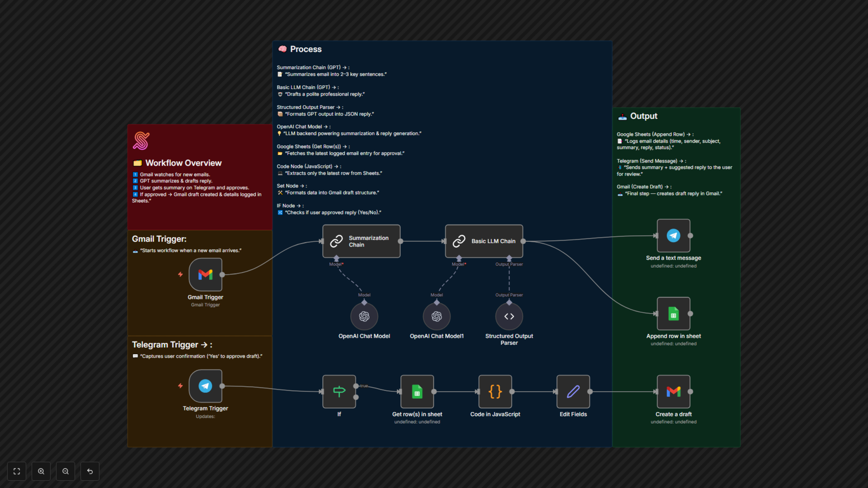The width and height of the screenshot is (868, 488).
Task: Open the Summarization Chain node
Action: (361, 241)
